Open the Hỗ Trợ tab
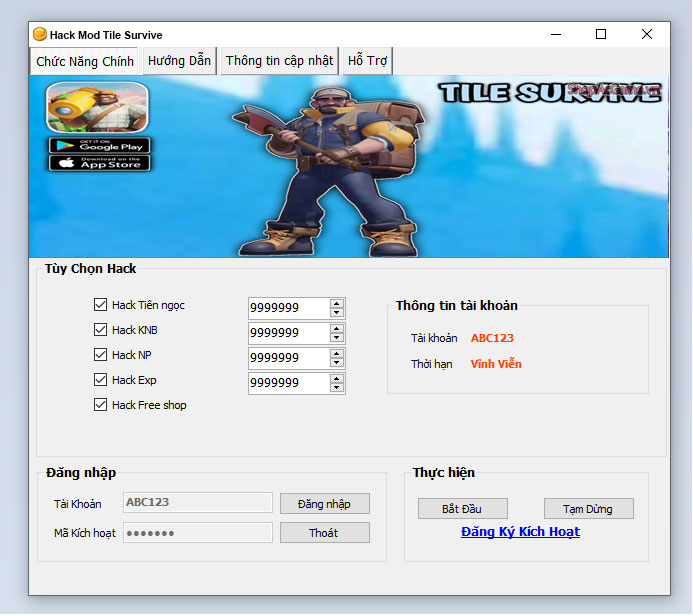This screenshot has height=616, width=693. (x=367, y=61)
